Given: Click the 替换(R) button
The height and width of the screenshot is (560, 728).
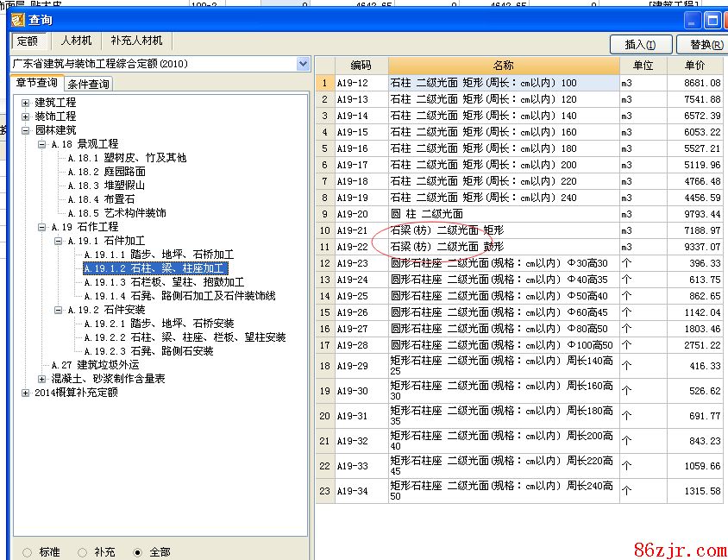Looking at the screenshot, I should tap(703, 45).
